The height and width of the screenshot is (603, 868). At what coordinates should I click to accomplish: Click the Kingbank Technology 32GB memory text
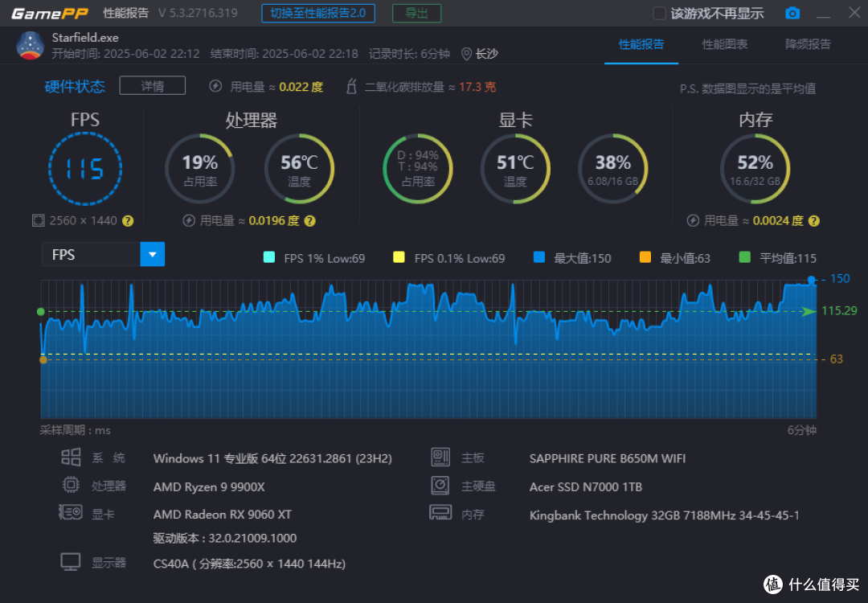(x=665, y=515)
